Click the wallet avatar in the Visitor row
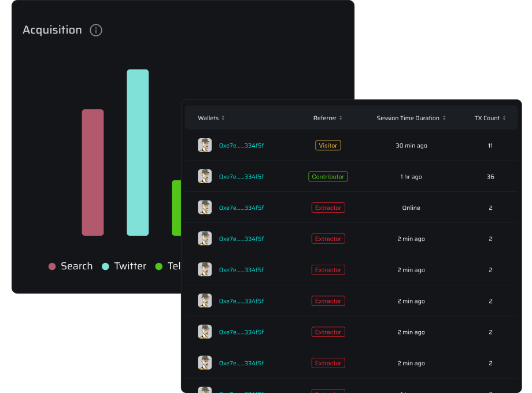 coord(205,146)
